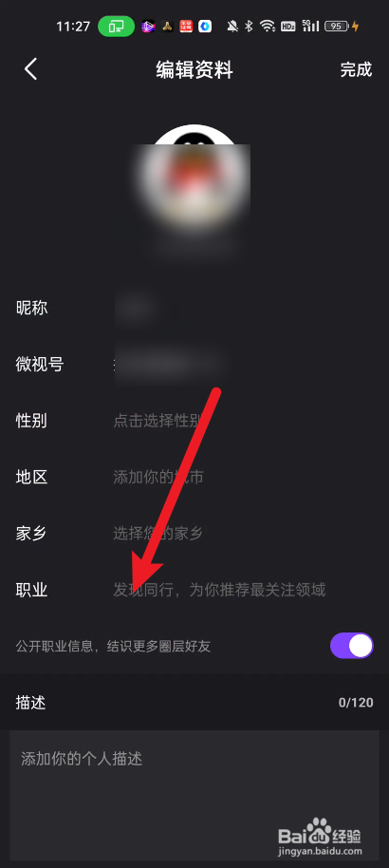Edit the 昵称 nickname field

[x=194, y=308]
